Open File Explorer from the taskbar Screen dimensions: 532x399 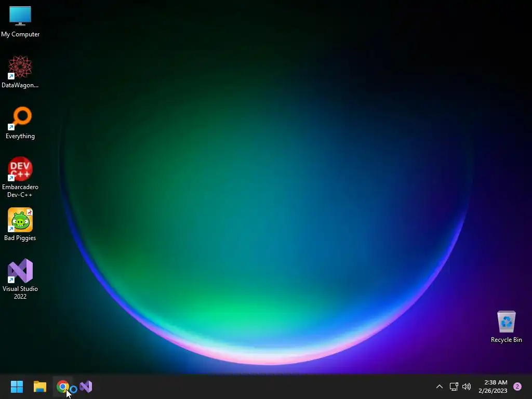click(x=39, y=387)
